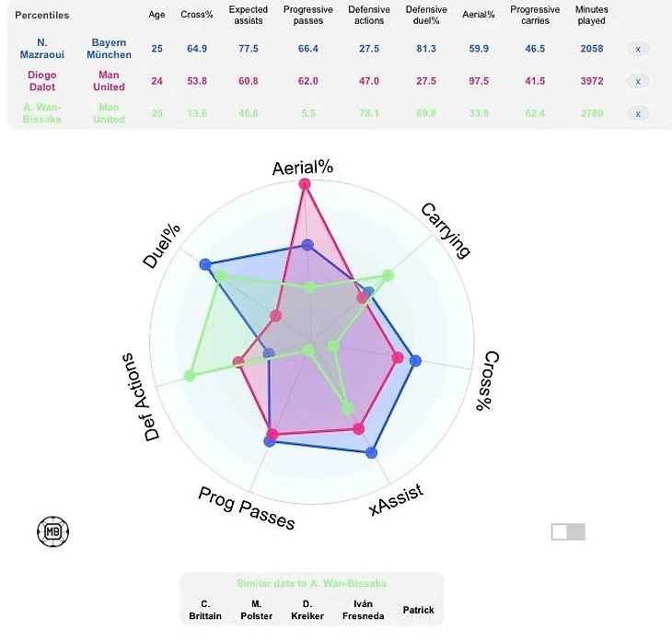Click Mazraoui's blue xAssist radar point

point(371,452)
